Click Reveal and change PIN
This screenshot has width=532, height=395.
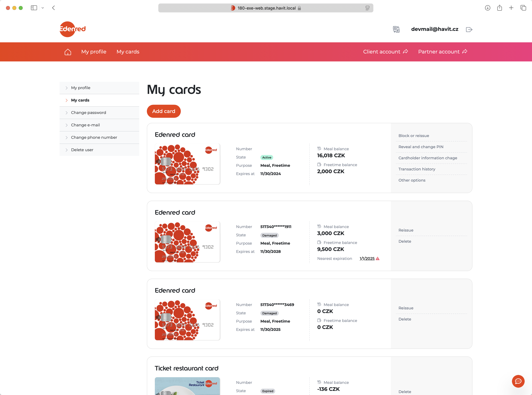click(421, 147)
